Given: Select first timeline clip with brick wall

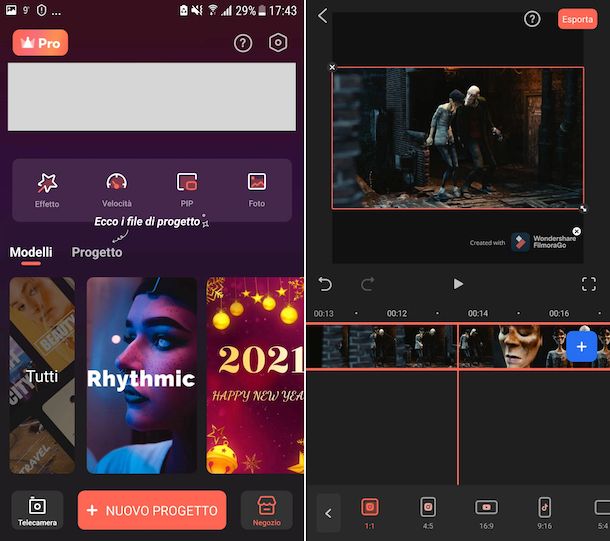Looking at the screenshot, I should coord(382,347).
